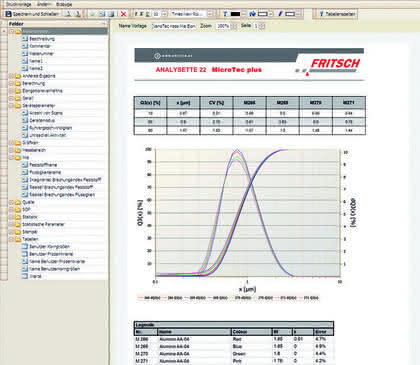The image size is (420, 365).
Task: Select the Beschreibung field
Action: click(42, 39)
